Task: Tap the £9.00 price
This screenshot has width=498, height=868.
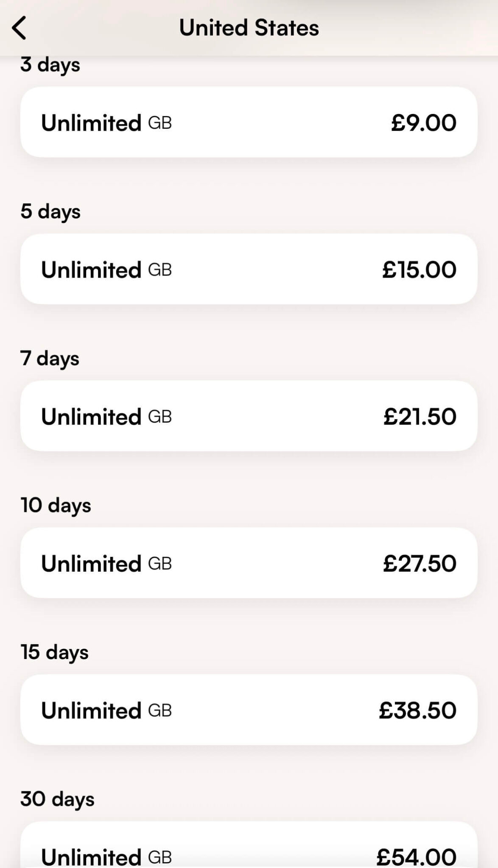Action: (423, 123)
